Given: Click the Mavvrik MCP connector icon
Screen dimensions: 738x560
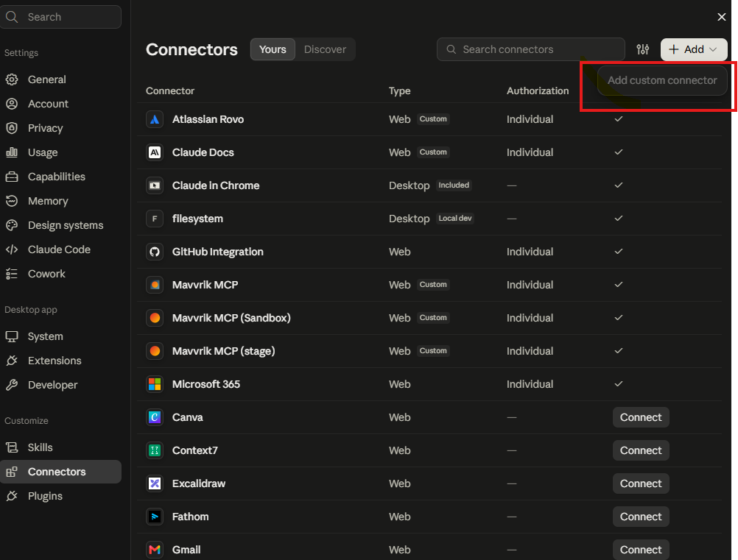Looking at the screenshot, I should tap(155, 285).
